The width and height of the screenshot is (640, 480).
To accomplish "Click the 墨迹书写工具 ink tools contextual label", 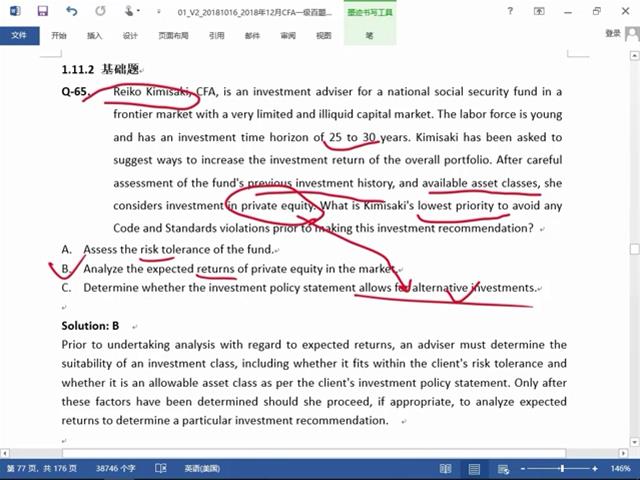I will 370,12.
